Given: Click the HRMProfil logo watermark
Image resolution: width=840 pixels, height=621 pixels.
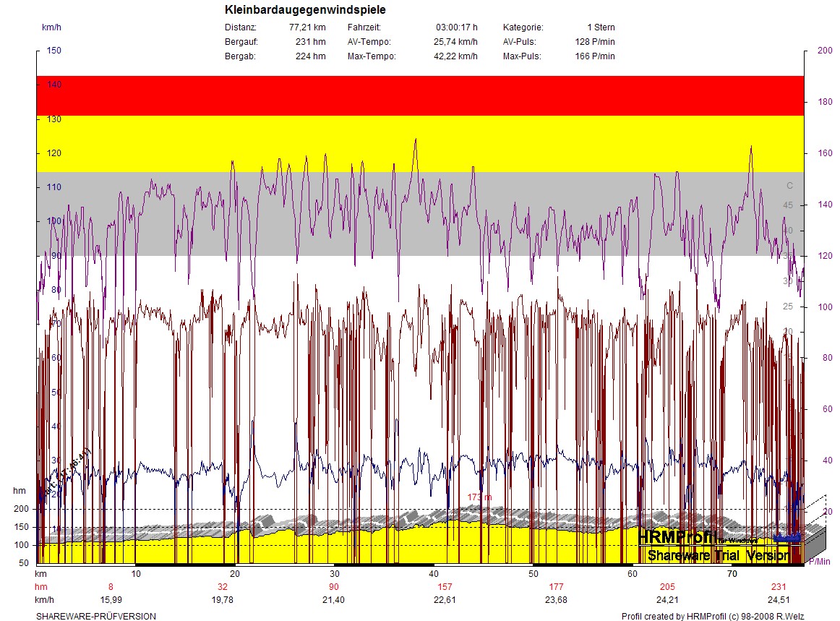Looking at the screenshot, I should tap(677, 537).
